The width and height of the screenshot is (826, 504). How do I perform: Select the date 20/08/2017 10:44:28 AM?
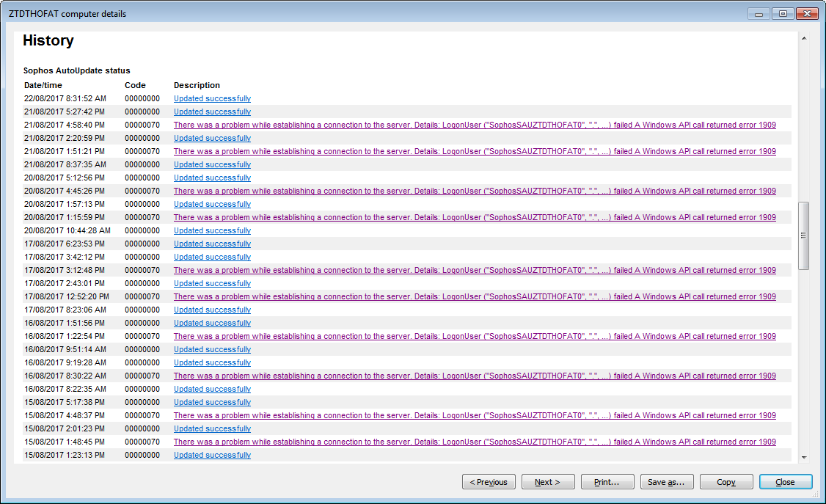67,230
